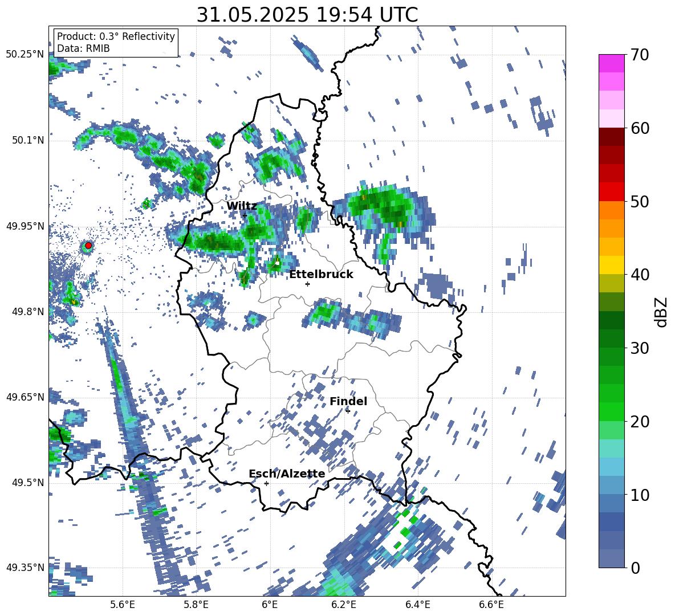Click the 6°E longitude label
The width and height of the screenshot is (675, 616).
coord(270,605)
